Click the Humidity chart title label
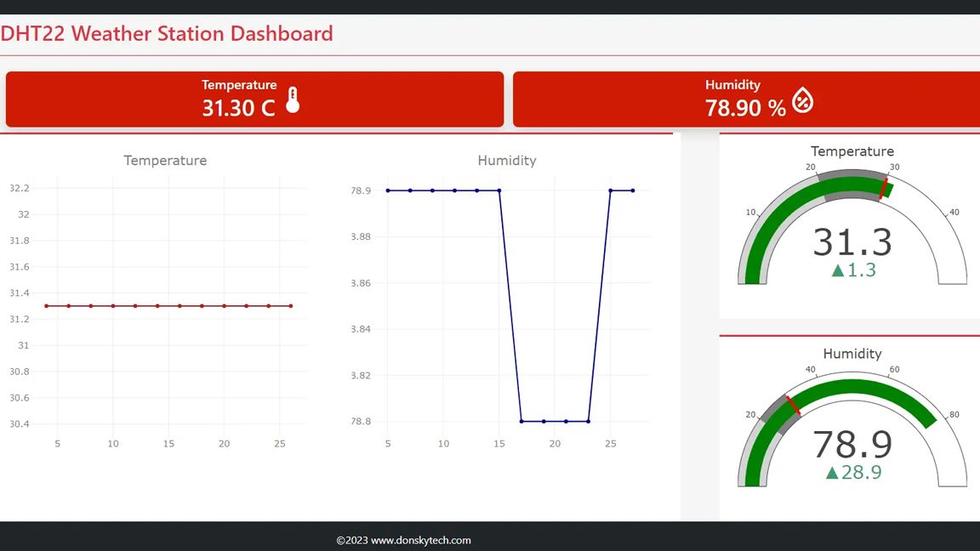 point(506,160)
